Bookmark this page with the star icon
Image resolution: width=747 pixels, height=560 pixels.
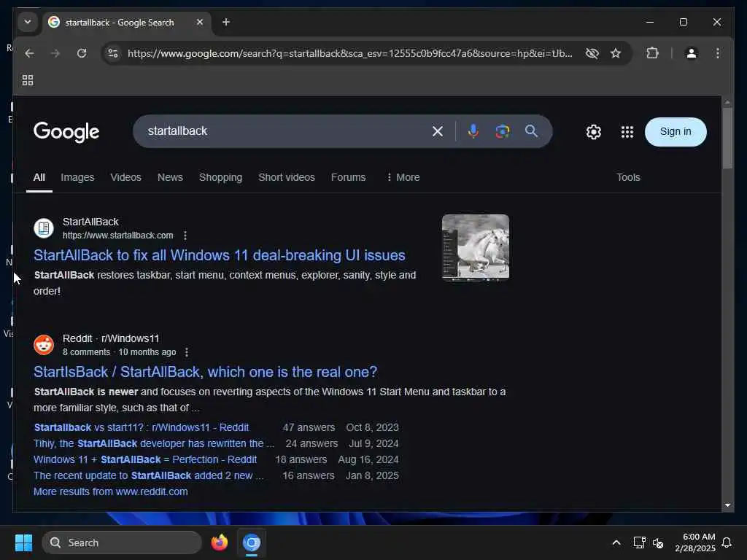616,53
